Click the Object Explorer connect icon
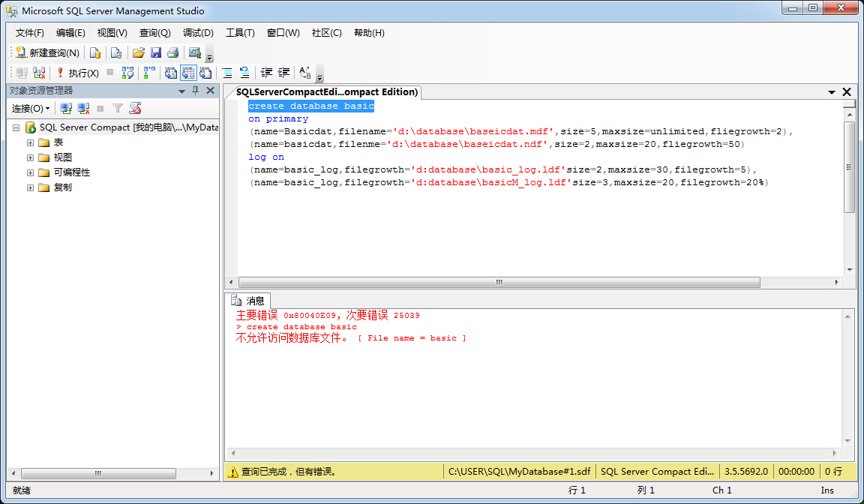This screenshot has height=504, width=864. [x=66, y=109]
